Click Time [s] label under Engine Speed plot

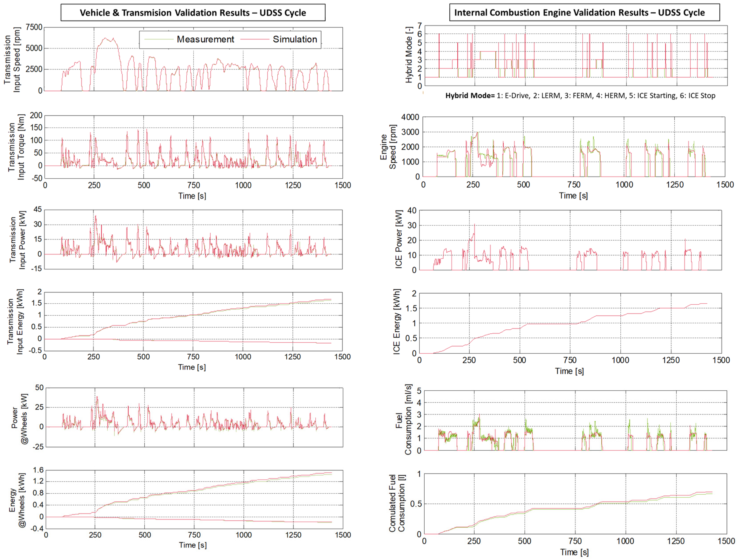click(573, 196)
